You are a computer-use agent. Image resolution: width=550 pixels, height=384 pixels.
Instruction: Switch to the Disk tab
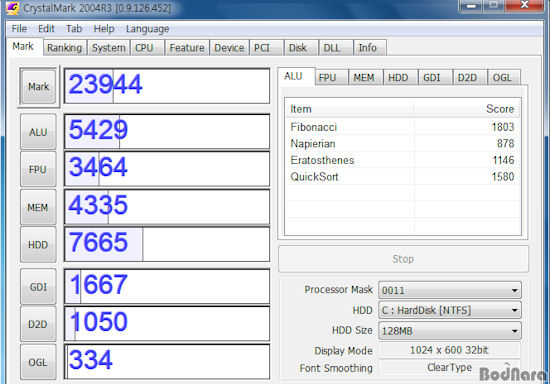[298, 48]
